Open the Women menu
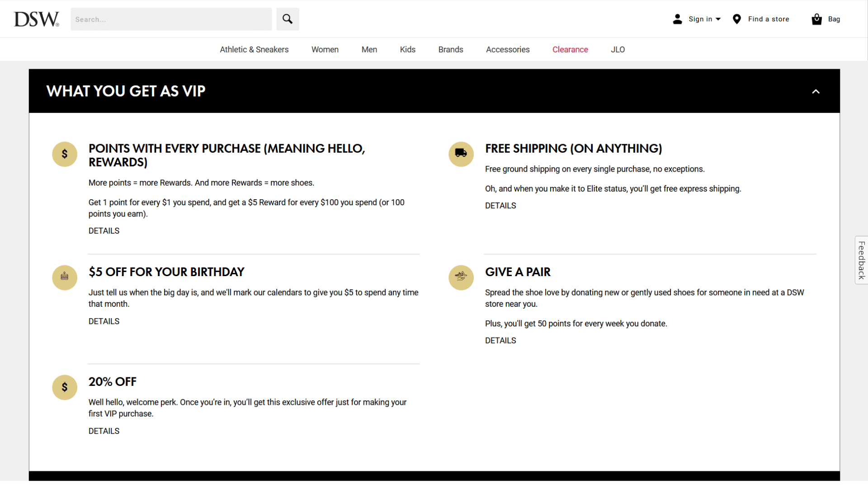Image resolution: width=868 pixels, height=488 pixels. [325, 50]
